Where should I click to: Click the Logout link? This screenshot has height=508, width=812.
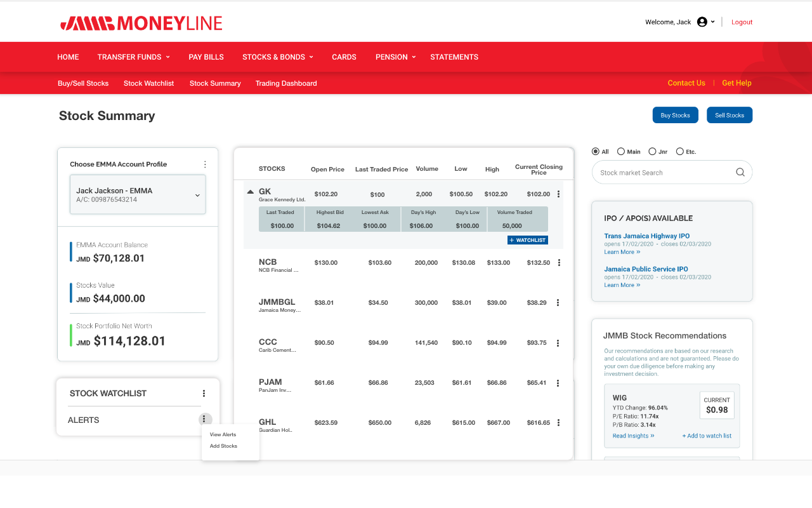pyautogui.click(x=742, y=22)
